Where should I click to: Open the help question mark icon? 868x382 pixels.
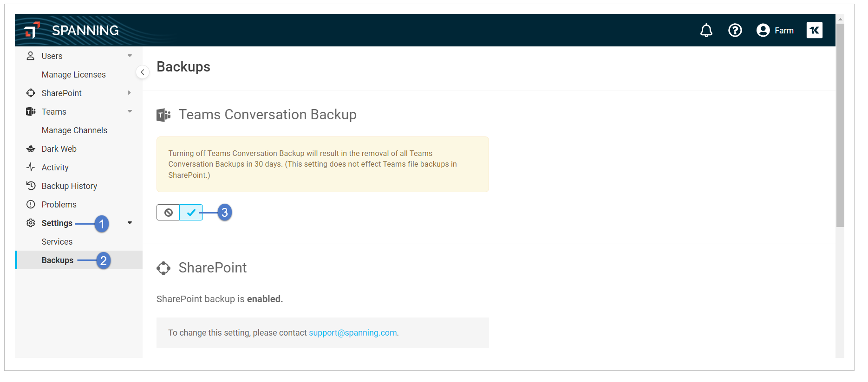pyautogui.click(x=735, y=30)
